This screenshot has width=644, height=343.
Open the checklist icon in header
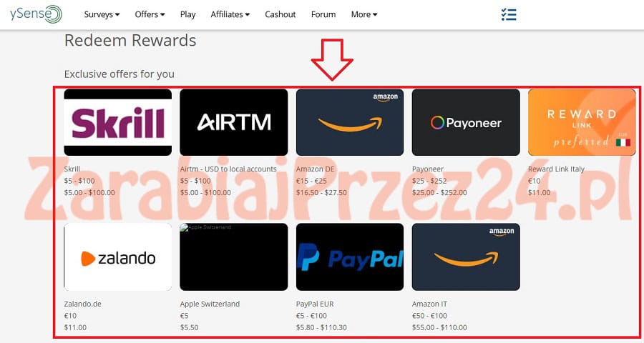pyautogui.click(x=509, y=14)
